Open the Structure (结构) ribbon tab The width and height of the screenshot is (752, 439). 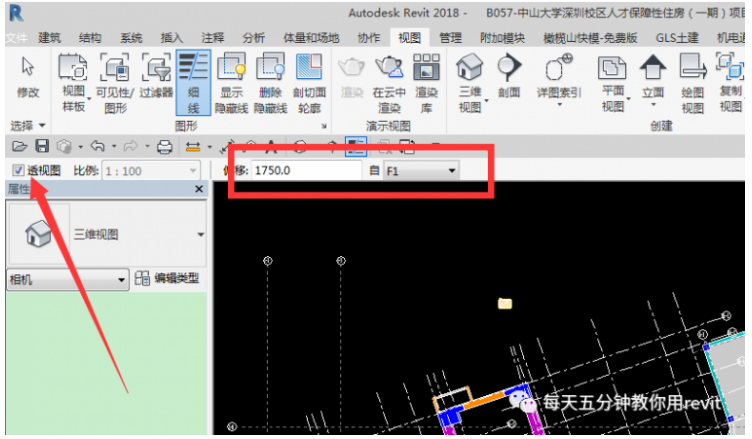click(x=90, y=37)
